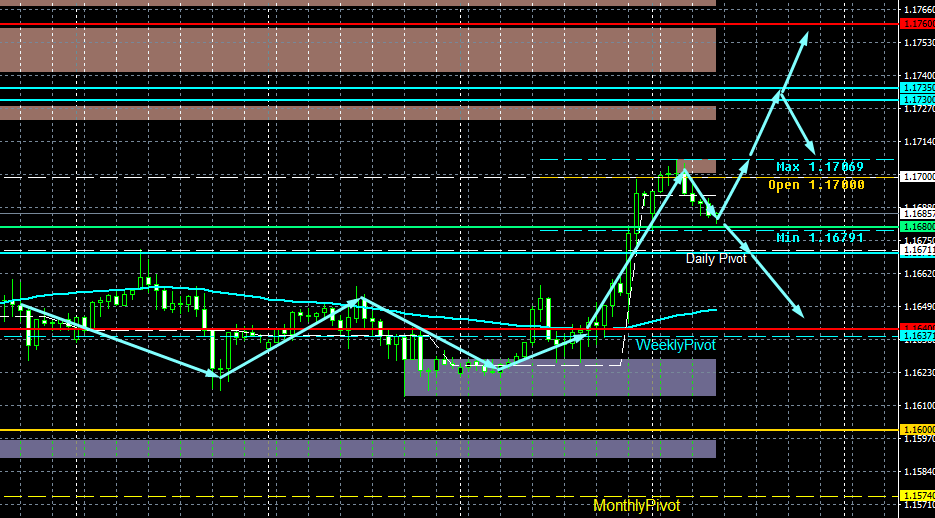Image resolution: width=935 pixels, height=518 pixels.
Task: Click the cyan 1.16371 price tag
Action: point(917,336)
